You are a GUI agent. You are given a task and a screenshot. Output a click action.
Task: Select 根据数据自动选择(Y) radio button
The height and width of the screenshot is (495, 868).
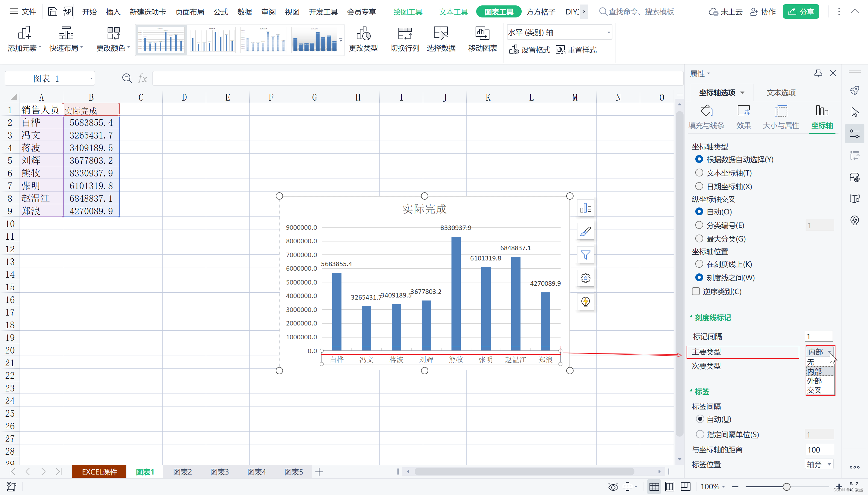point(699,159)
